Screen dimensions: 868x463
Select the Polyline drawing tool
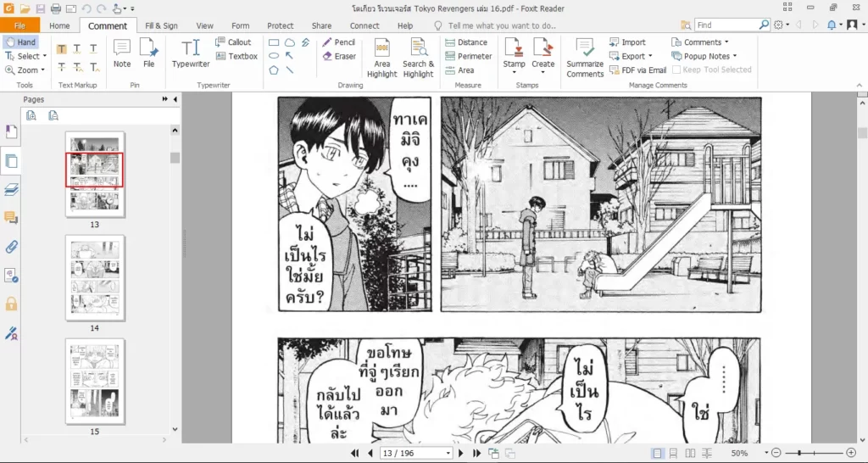305,42
